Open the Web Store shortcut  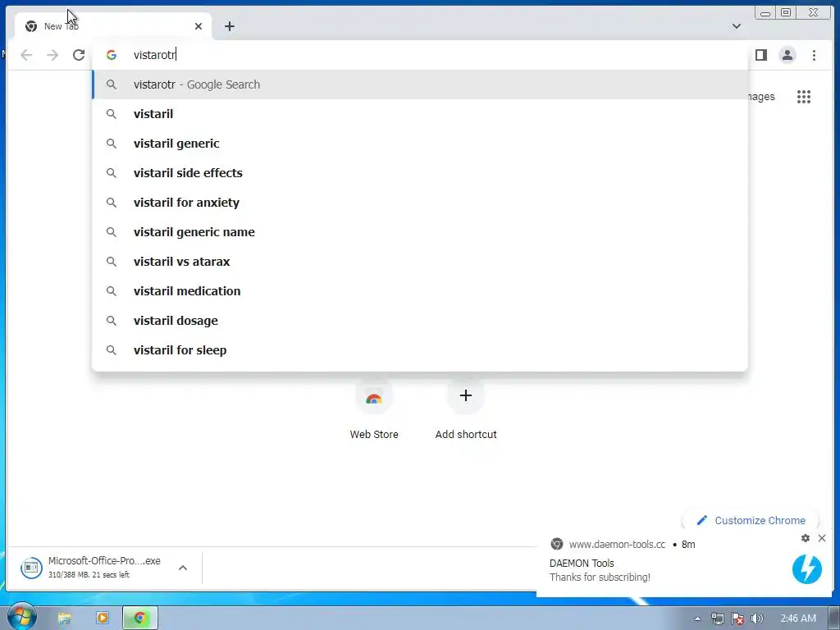pyautogui.click(x=374, y=410)
